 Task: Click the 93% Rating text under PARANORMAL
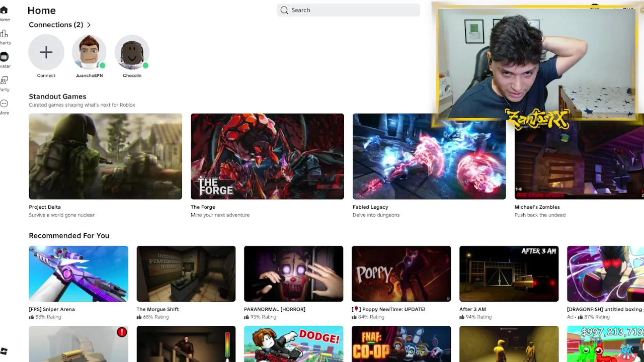[x=263, y=317]
